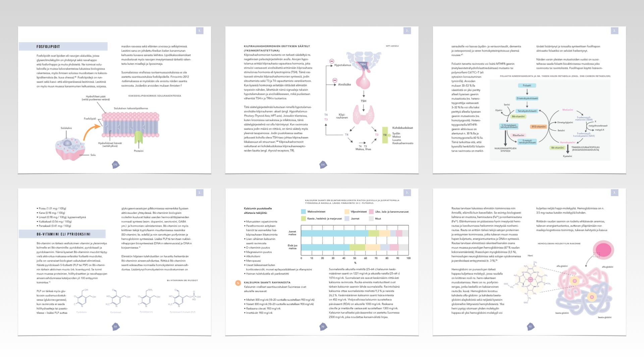Click chapter tab 3 on the Hemoglobiini page
Image resolution: width=644 pixels, height=362 pixels.
pos(614,193)
